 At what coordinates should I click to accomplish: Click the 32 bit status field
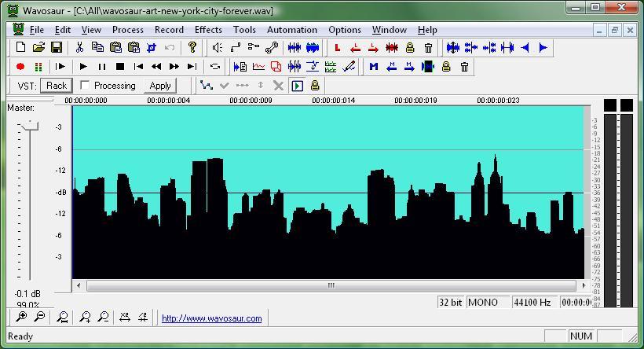pos(452,303)
